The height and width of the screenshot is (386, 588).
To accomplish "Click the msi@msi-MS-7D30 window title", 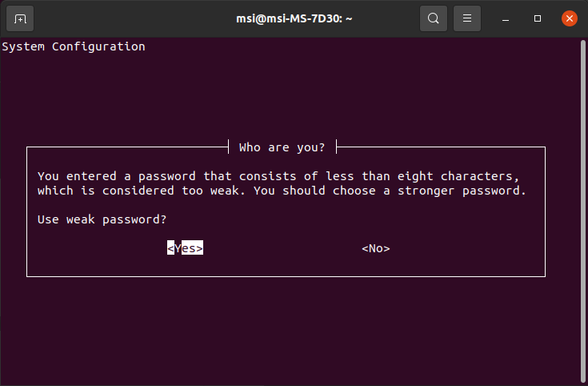I will tap(294, 18).
